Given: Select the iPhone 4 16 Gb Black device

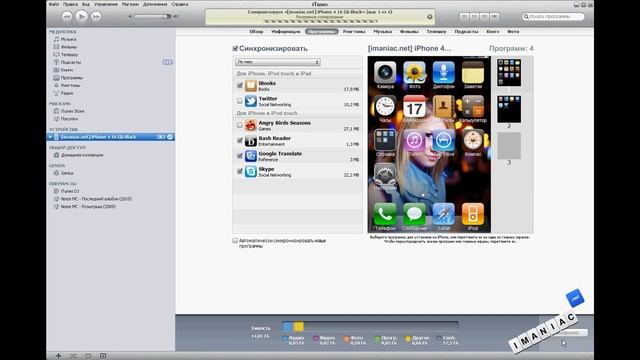Looking at the screenshot, I should (x=98, y=137).
